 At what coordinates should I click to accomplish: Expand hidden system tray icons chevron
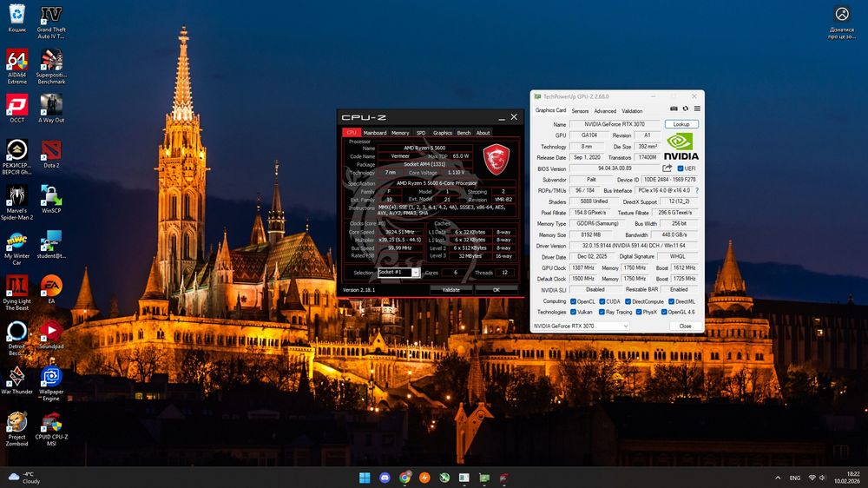pyautogui.click(x=778, y=478)
